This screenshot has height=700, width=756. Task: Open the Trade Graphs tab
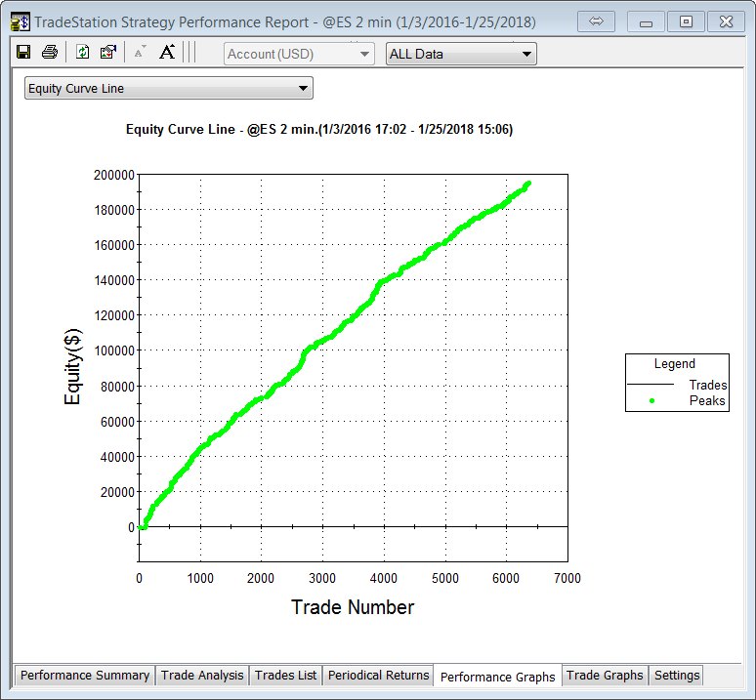(x=605, y=675)
